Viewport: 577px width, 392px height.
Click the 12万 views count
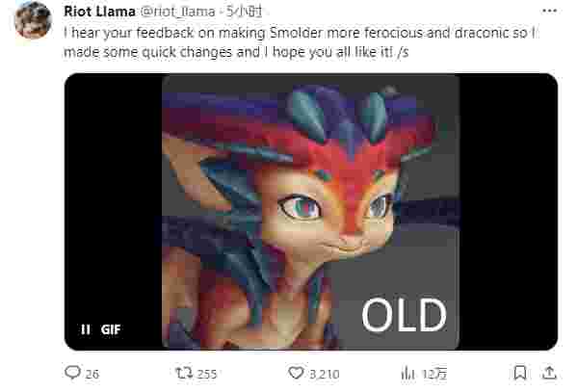(x=434, y=374)
